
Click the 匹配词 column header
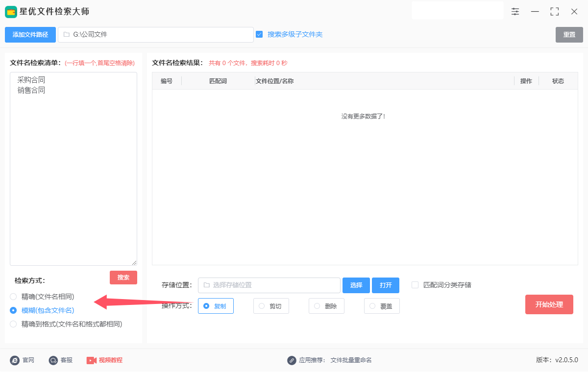pos(218,81)
